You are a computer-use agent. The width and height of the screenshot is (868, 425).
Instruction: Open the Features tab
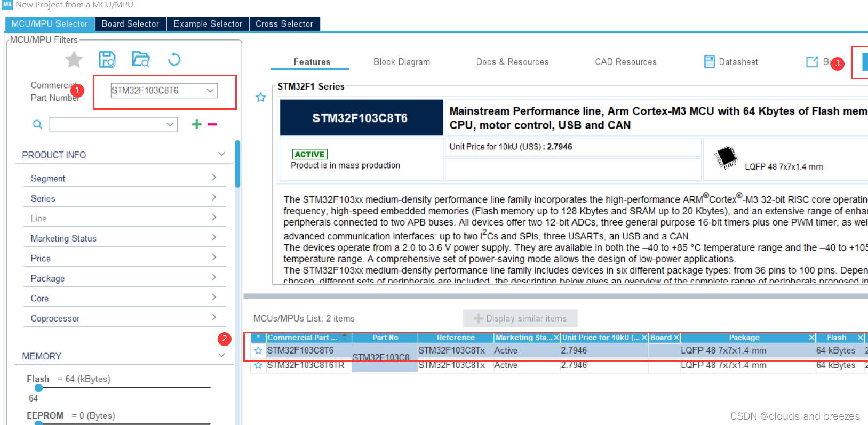[x=312, y=62]
